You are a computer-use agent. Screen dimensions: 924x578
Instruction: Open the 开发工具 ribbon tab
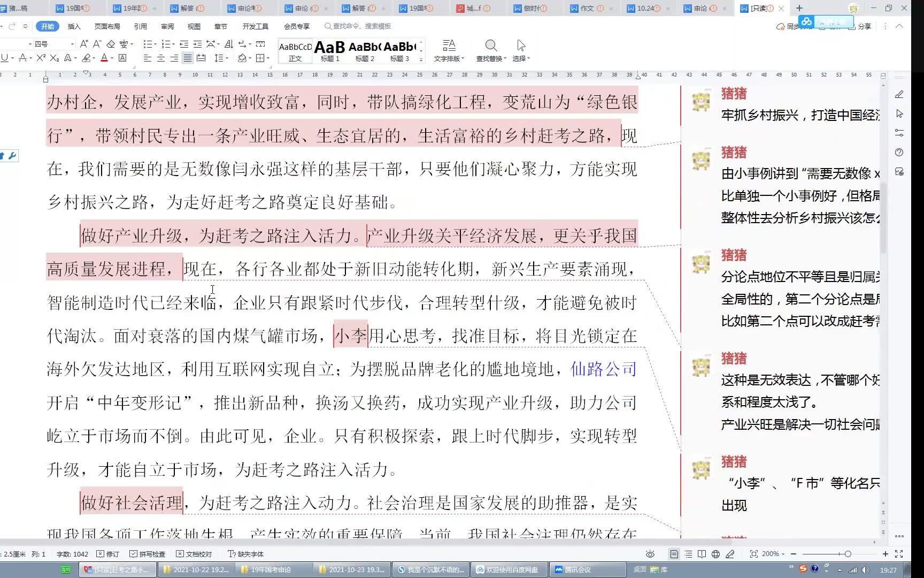(255, 26)
